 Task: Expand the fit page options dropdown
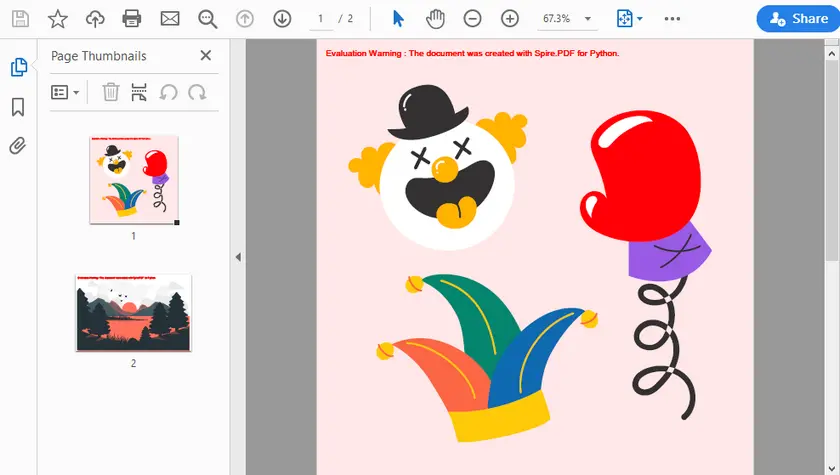pos(629,19)
